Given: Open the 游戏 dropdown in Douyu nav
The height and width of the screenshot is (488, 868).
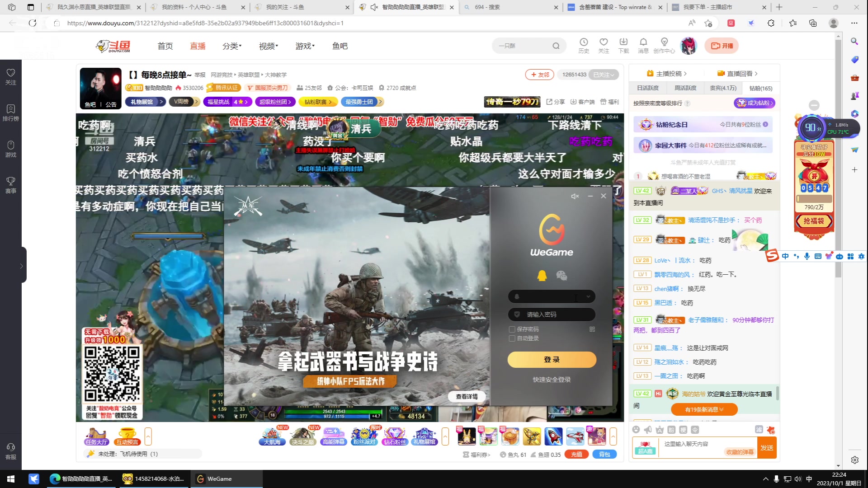Looking at the screenshot, I should tap(305, 46).
